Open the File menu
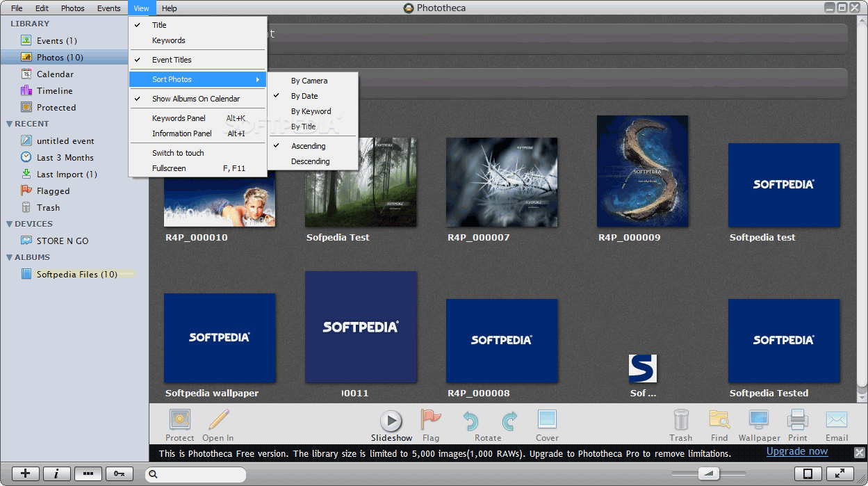This screenshot has width=868, height=486. click(17, 8)
